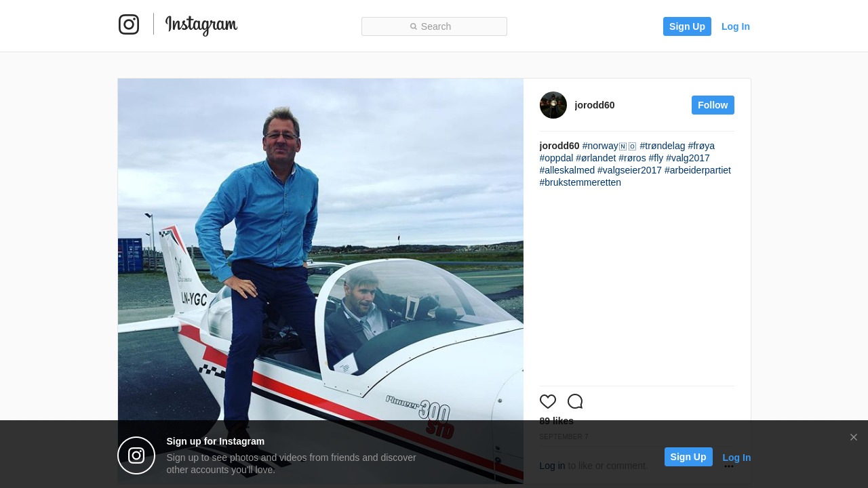Open comments with speech bubble icon
Image resolution: width=868 pixels, height=488 pixels.
click(575, 401)
